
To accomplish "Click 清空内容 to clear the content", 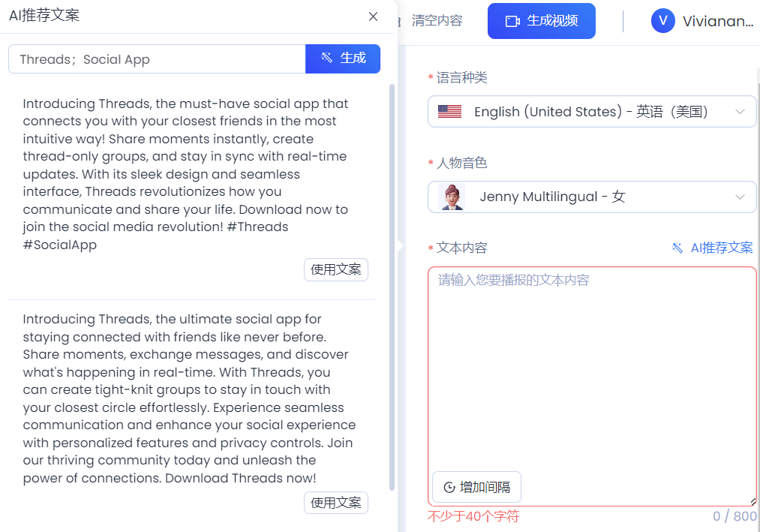I will (x=437, y=20).
